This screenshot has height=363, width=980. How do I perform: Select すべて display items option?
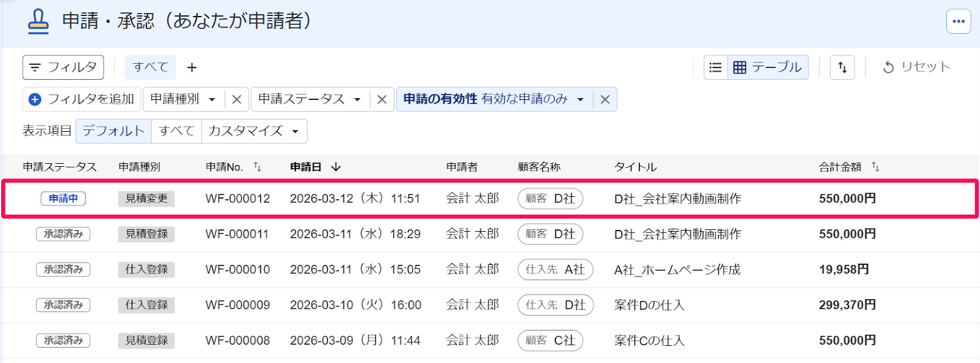coord(176,131)
